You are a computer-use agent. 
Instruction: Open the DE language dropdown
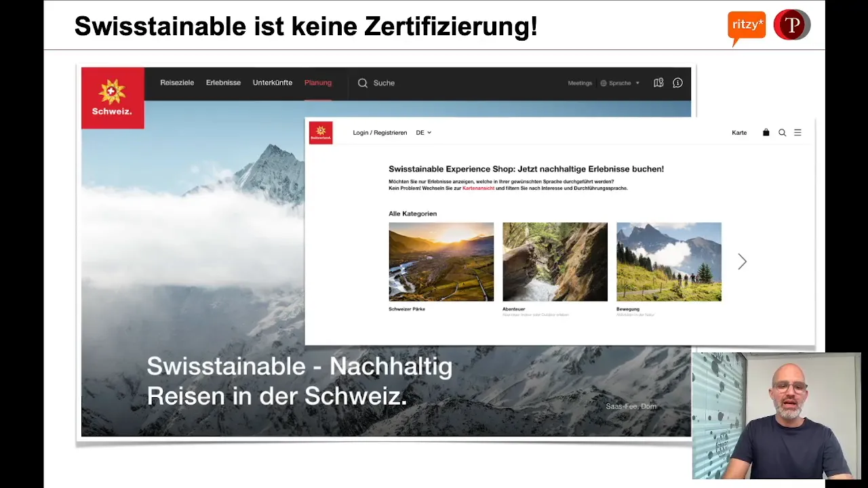point(422,132)
